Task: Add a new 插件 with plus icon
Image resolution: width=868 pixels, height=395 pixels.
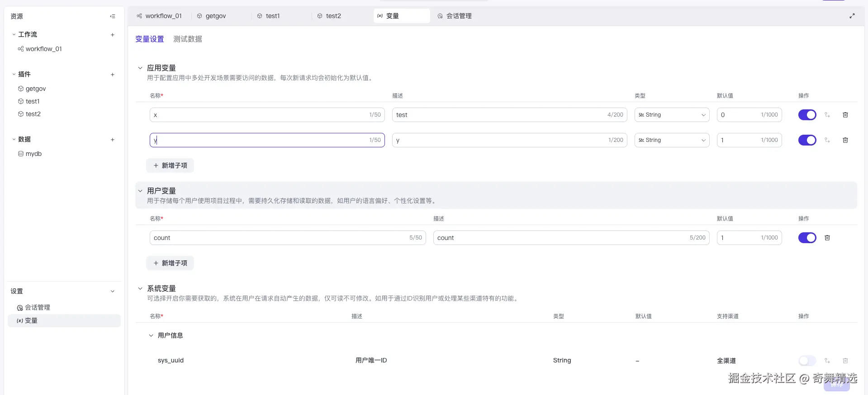Action: coord(113,74)
